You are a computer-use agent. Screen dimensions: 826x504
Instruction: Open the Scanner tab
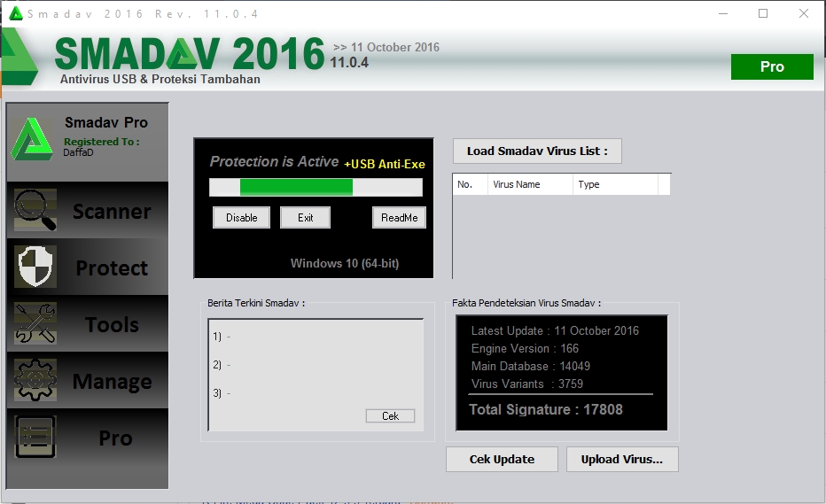click(88, 210)
